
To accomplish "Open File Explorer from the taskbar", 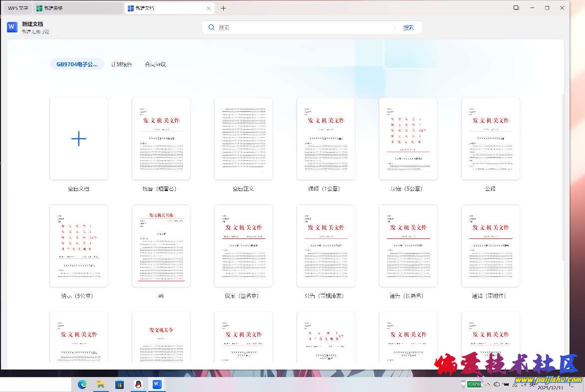I will (x=101, y=384).
